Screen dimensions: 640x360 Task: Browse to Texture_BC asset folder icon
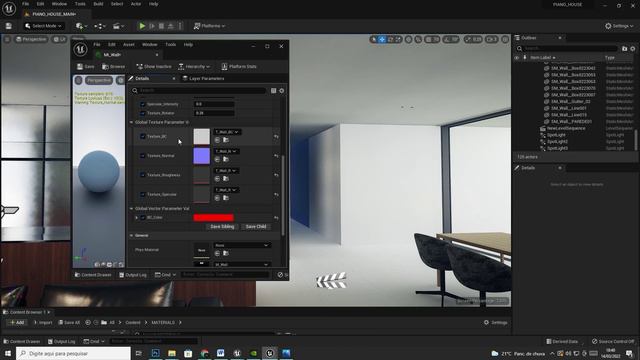[226, 140]
